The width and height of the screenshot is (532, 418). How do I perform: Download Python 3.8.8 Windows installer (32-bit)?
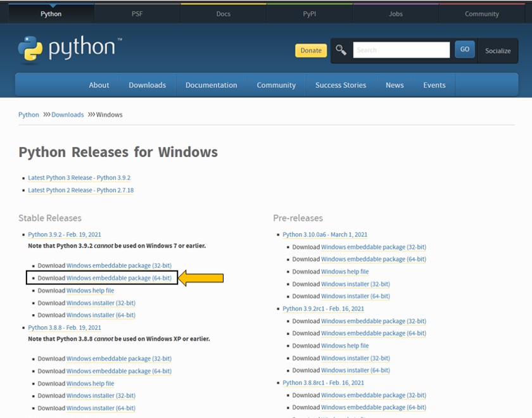pyautogui.click(x=101, y=396)
